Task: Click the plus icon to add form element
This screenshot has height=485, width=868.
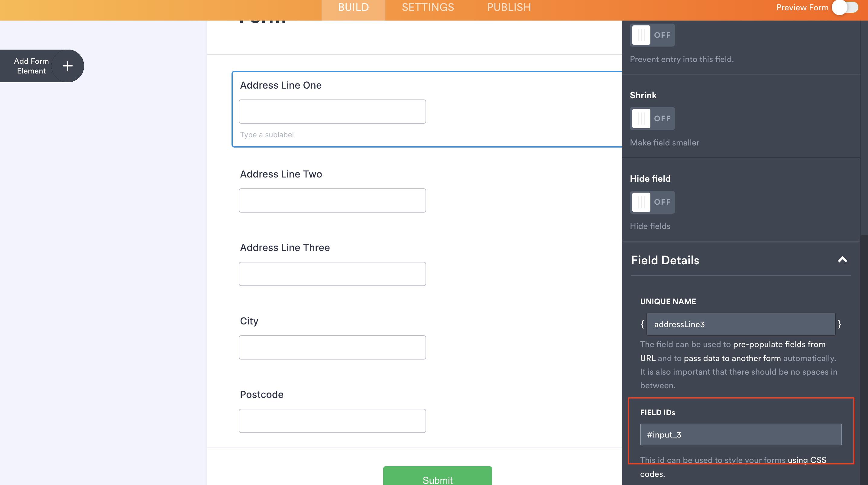Action: coord(67,66)
